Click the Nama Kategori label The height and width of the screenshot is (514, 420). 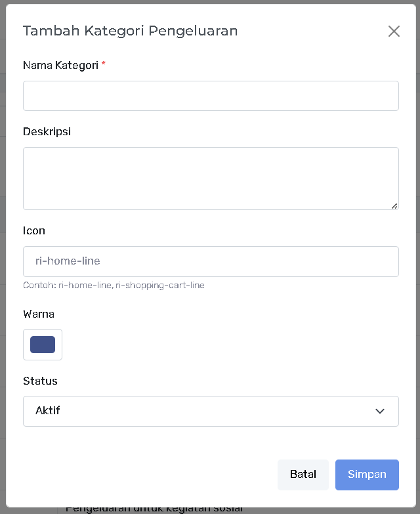coord(60,65)
